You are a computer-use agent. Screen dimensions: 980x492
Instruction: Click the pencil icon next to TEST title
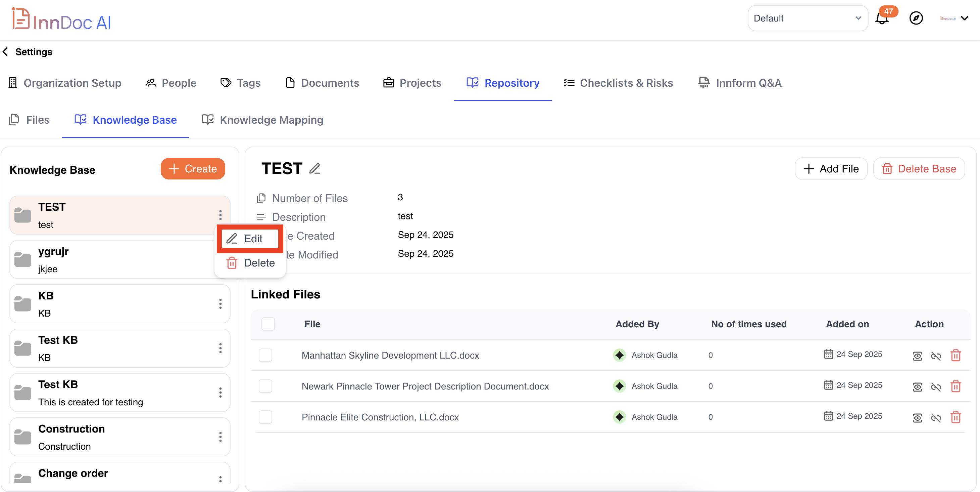point(314,169)
